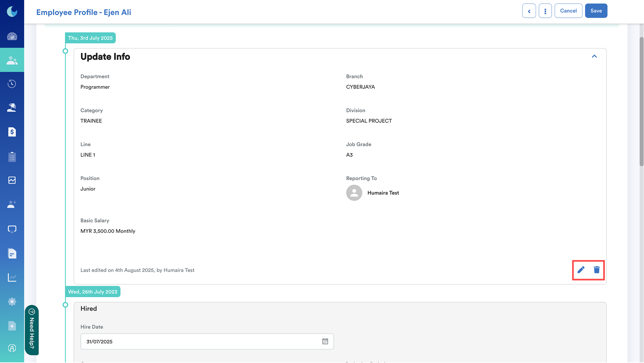Open the line chart reports icon in sidebar

pyautogui.click(x=12, y=277)
